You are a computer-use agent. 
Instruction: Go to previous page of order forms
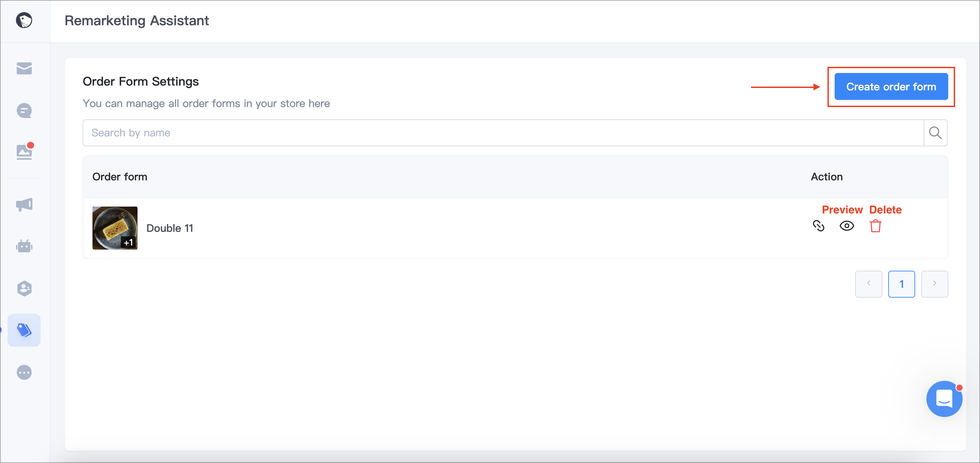point(868,284)
